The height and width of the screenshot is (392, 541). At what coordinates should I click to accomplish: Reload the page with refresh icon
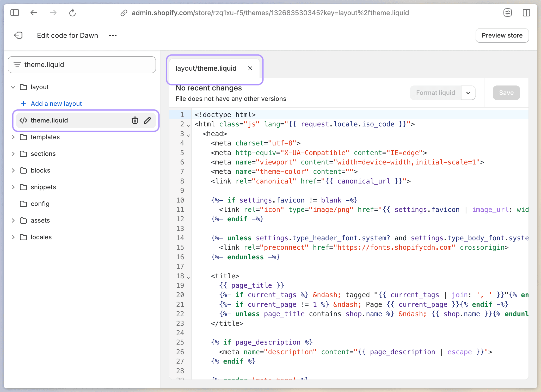pos(72,13)
